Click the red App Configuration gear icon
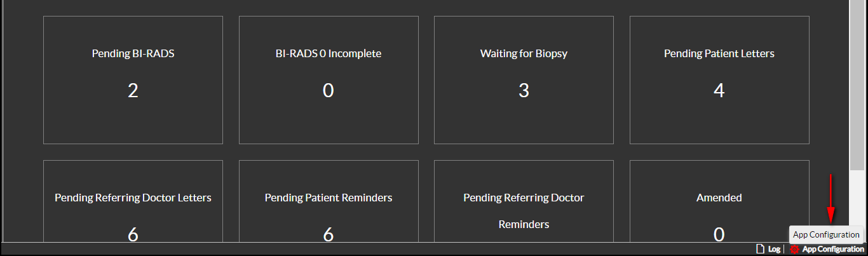868x256 pixels. [x=794, y=249]
